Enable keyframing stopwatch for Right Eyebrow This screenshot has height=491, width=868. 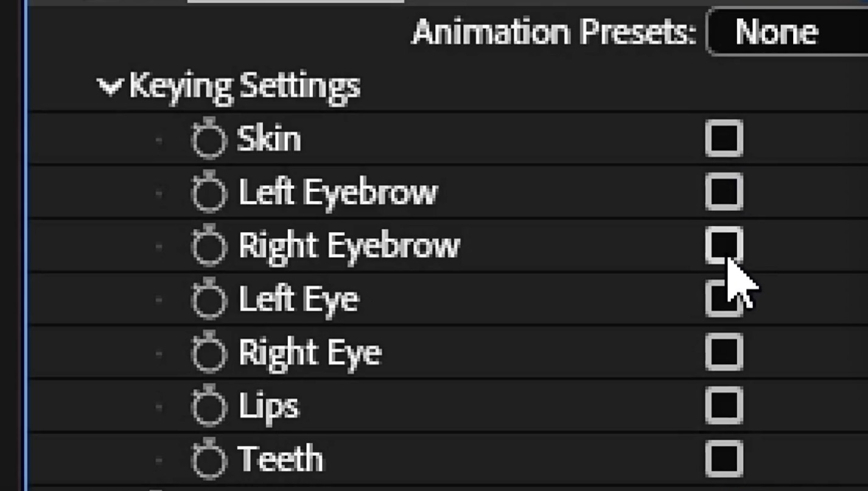pyautogui.click(x=209, y=246)
